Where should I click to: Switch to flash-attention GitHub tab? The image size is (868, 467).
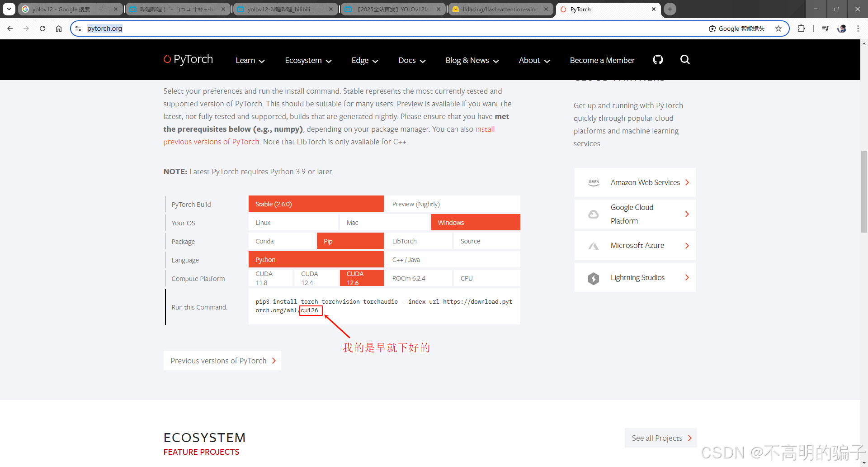point(500,9)
